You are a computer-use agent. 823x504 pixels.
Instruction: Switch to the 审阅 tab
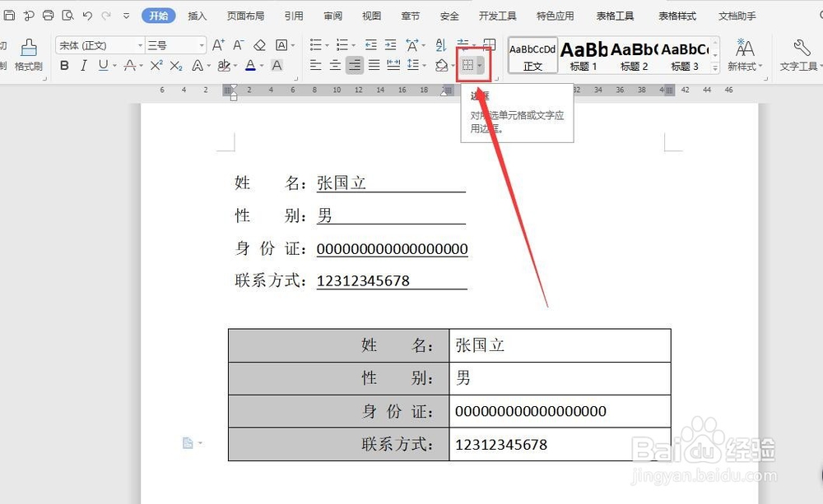click(332, 16)
